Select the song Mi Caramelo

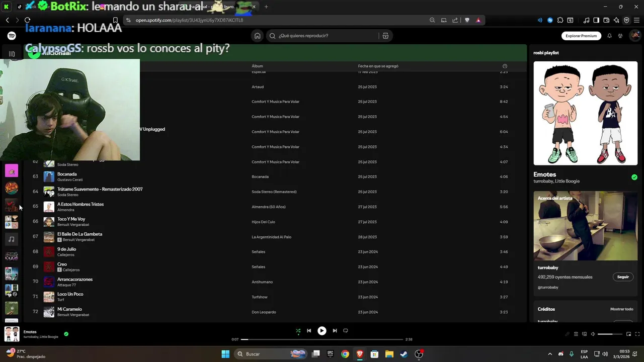click(x=69, y=309)
